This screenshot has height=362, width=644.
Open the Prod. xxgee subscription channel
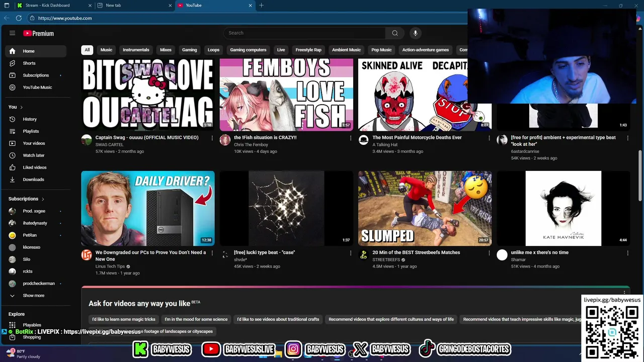pos(36,211)
